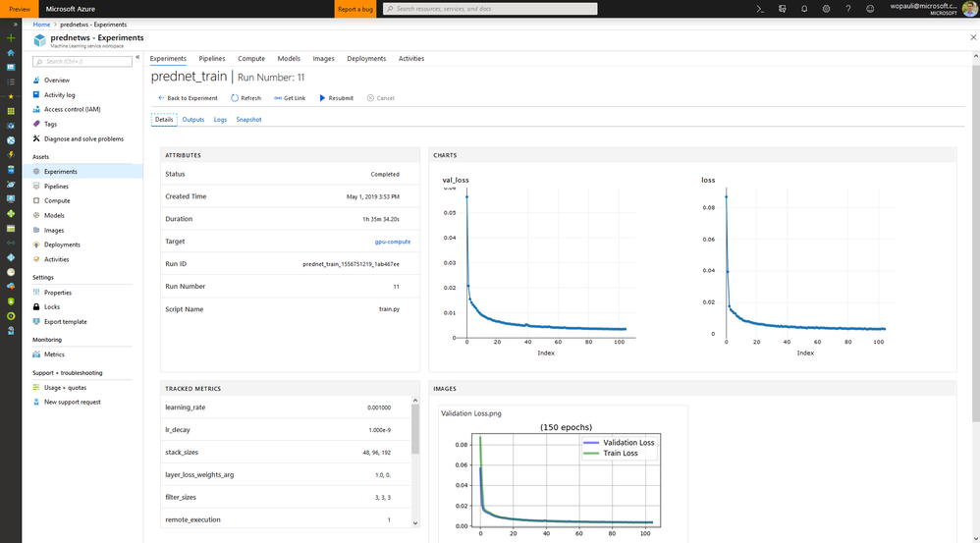Click Get Link button
The width and height of the screenshot is (980, 543).
(290, 98)
